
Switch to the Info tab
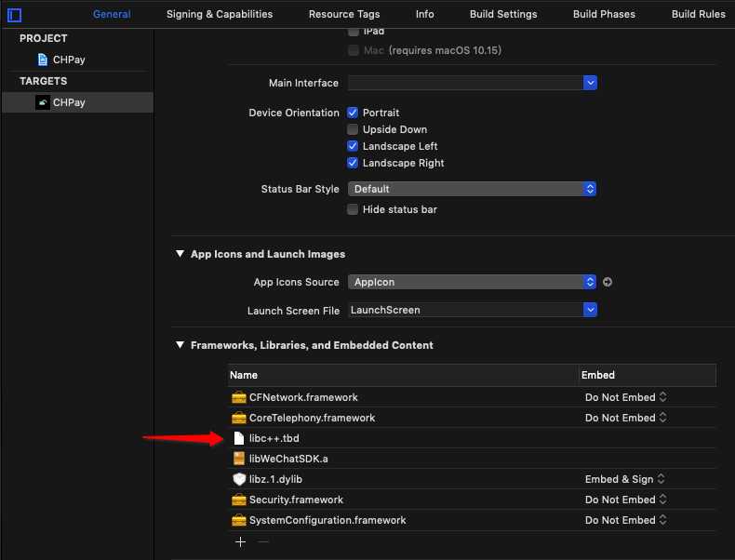coord(424,15)
